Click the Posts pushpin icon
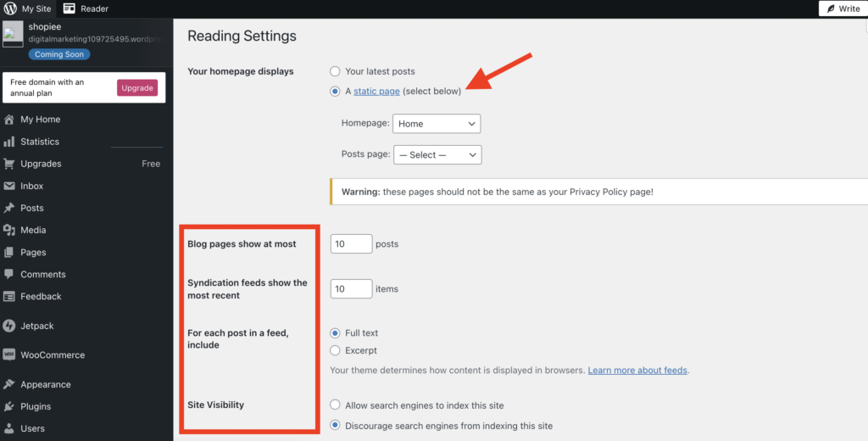 [x=9, y=208]
